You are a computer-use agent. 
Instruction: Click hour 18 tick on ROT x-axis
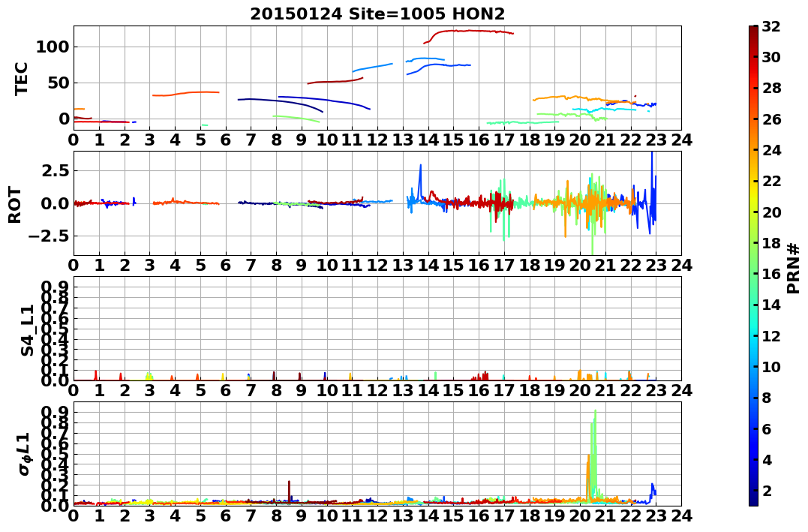(x=530, y=265)
